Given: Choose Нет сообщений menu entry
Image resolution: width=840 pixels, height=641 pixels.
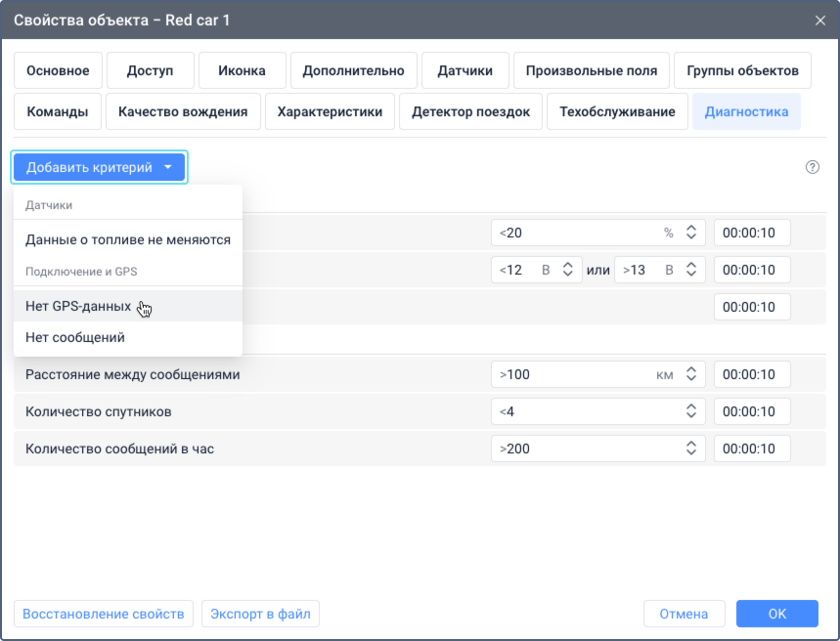Looking at the screenshot, I should pos(75,337).
